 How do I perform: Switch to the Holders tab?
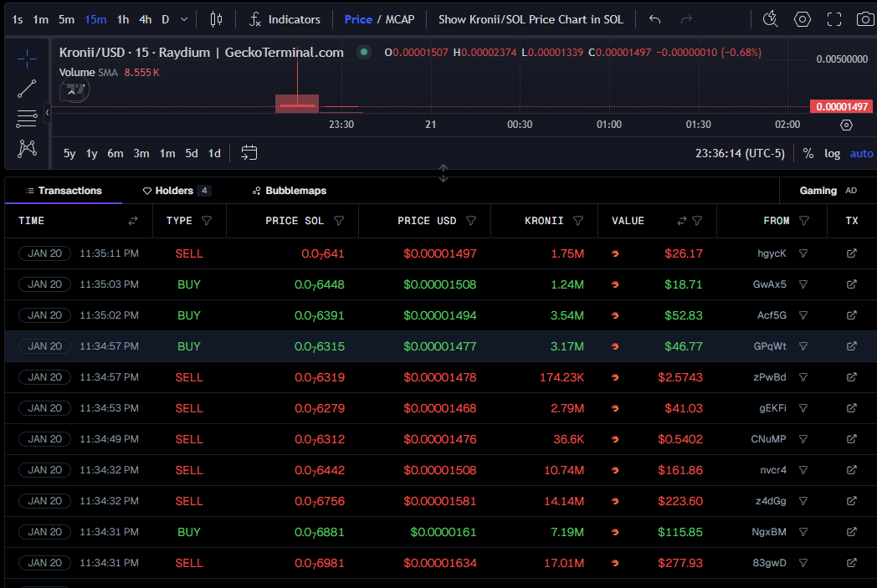[x=174, y=191]
